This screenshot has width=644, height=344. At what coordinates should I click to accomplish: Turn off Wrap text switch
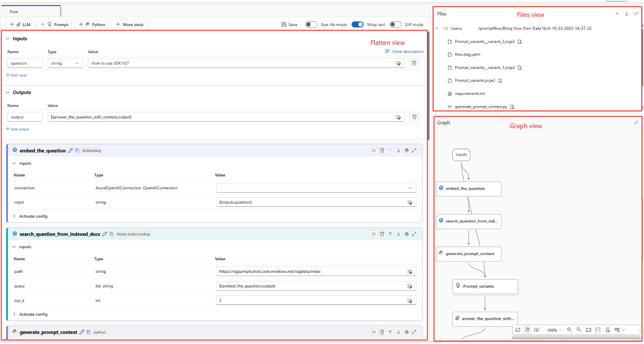point(357,25)
